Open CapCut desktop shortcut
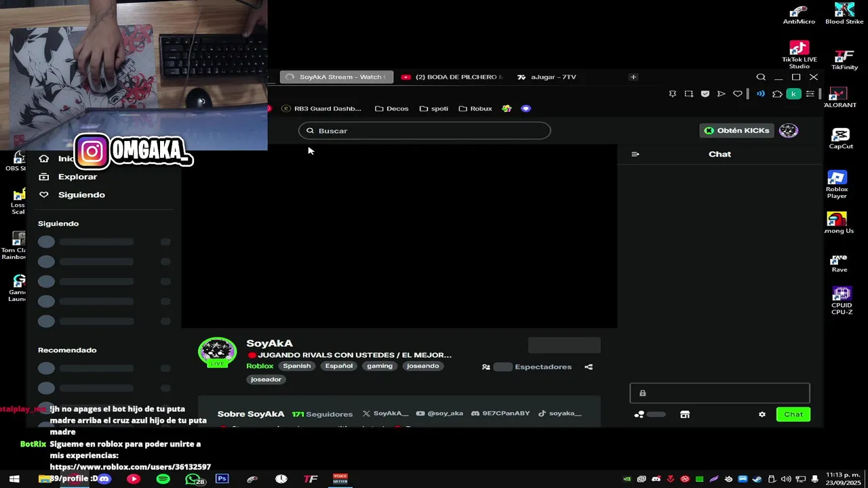Screen dimensions: 868x488 coord(841,139)
